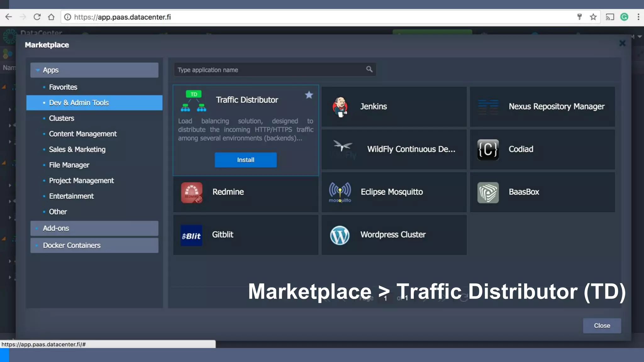Click the browser forward arrow
The height and width of the screenshot is (362, 644).
click(23, 17)
